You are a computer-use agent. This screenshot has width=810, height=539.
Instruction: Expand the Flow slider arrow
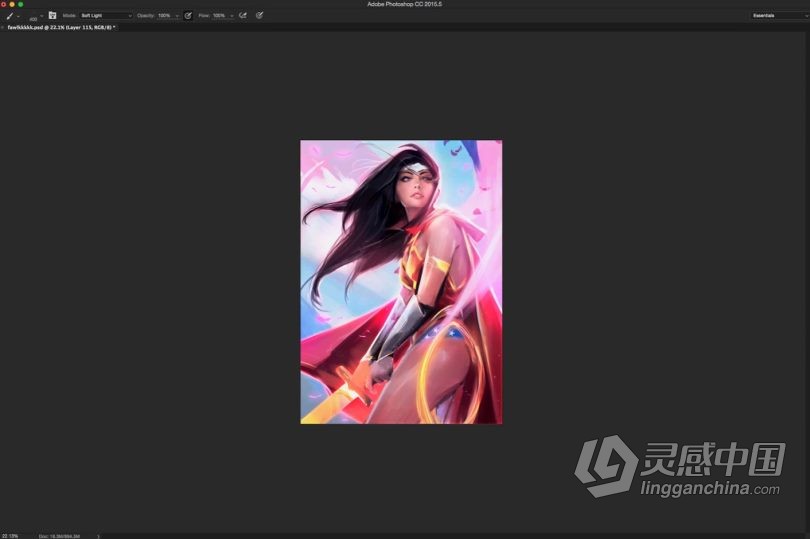(232, 16)
